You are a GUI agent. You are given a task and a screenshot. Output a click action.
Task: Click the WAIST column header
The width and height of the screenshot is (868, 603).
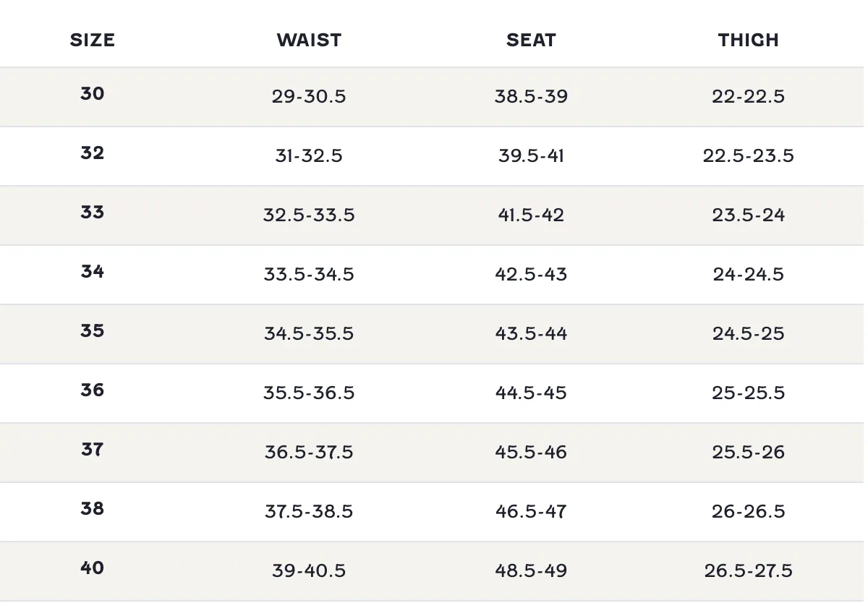click(x=309, y=40)
